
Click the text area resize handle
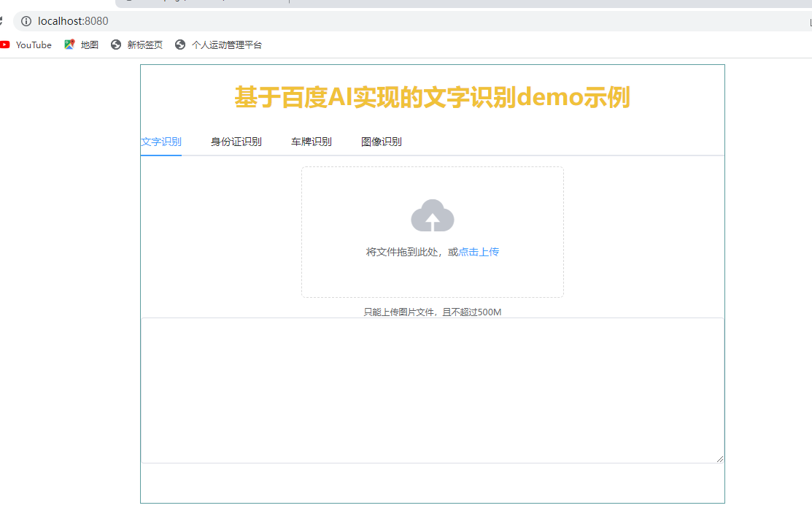coord(720,458)
